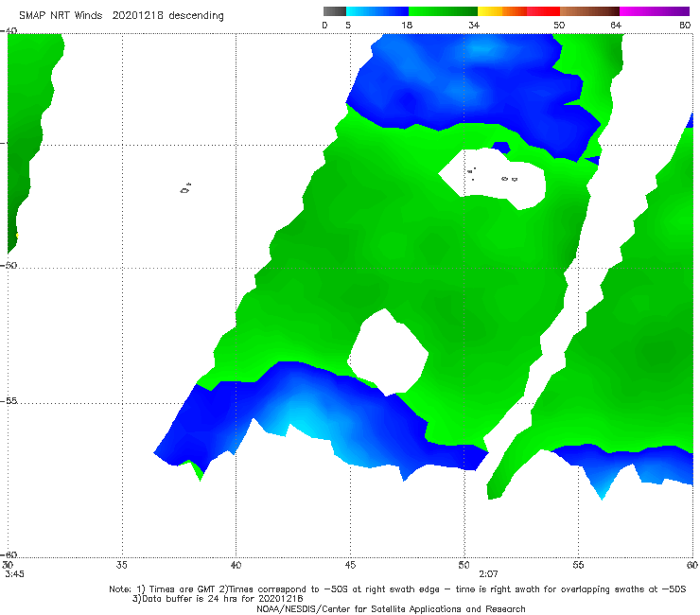The height and width of the screenshot is (615, 700).
Task: Click the title text SMAP NRT Winds
Action: click(61, 16)
